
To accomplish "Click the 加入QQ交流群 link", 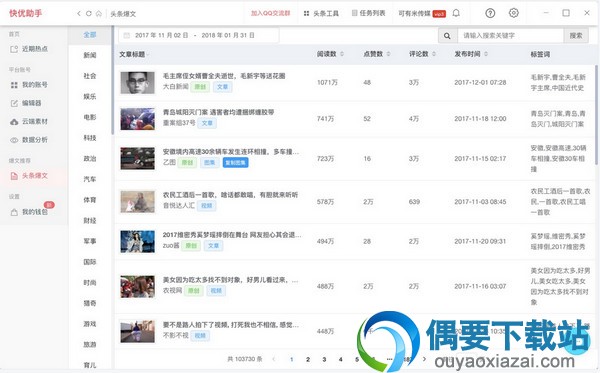I will (x=271, y=13).
